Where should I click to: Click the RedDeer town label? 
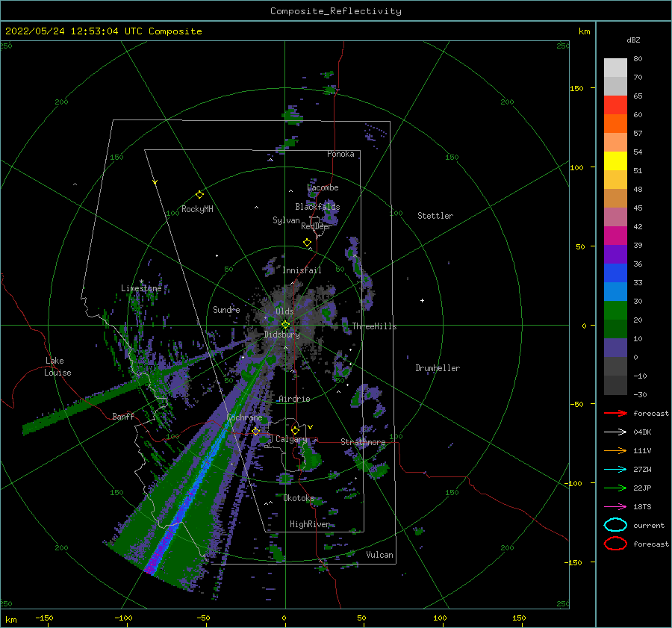317,226
